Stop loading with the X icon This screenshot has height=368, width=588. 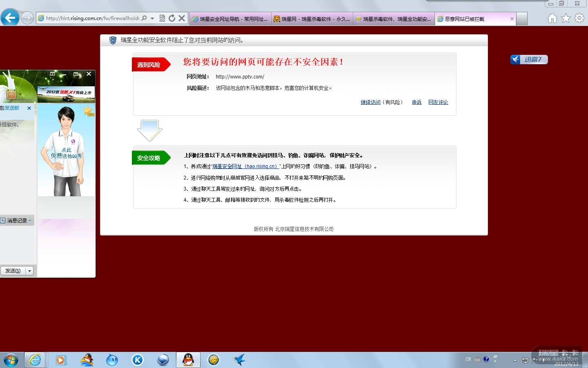[182, 18]
